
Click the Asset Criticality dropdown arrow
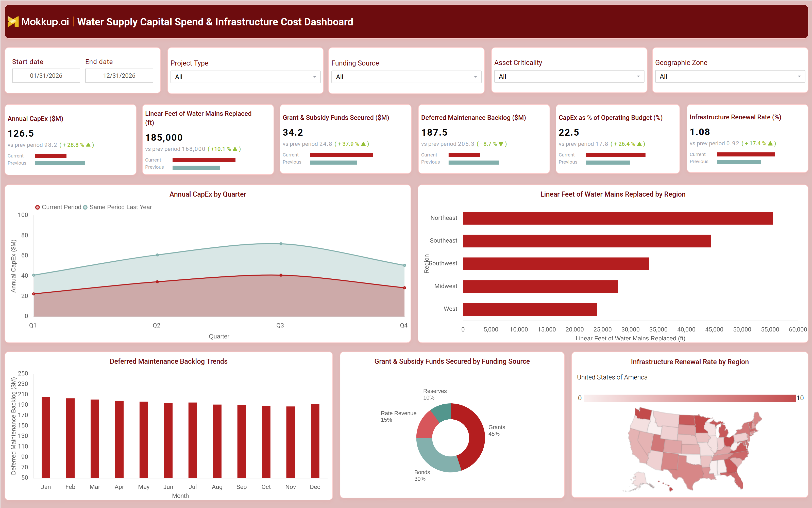[x=638, y=77]
